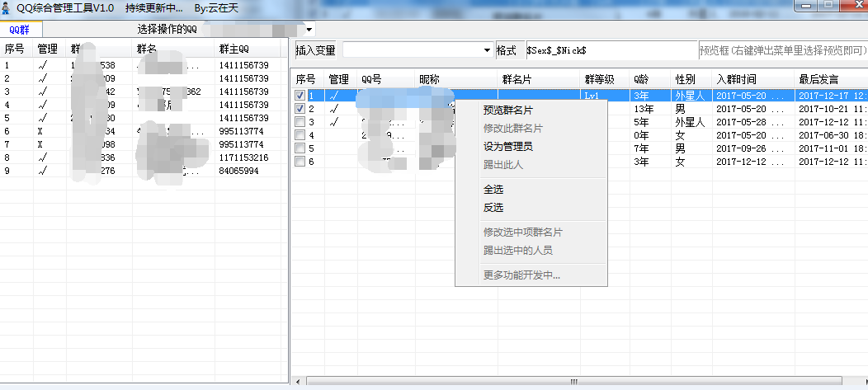
Task: Click 2017-10-21 last-speech cell in row 2
Action: [831, 109]
